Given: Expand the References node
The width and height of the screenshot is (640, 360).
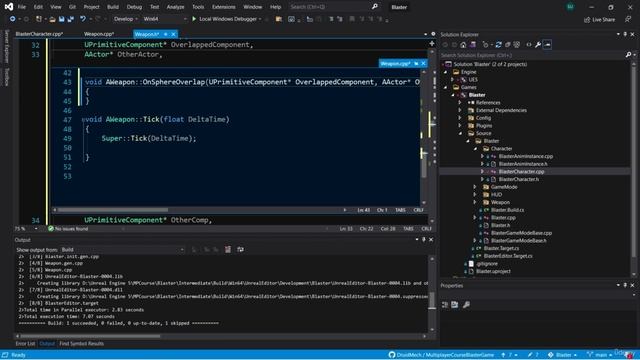Looking at the screenshot, I should tap(460, 102).
